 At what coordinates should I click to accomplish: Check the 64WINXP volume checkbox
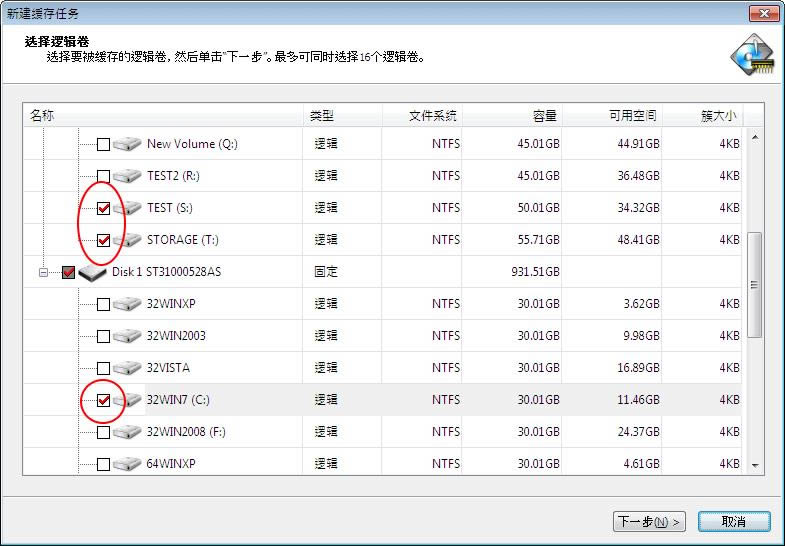tap(103, 464)
